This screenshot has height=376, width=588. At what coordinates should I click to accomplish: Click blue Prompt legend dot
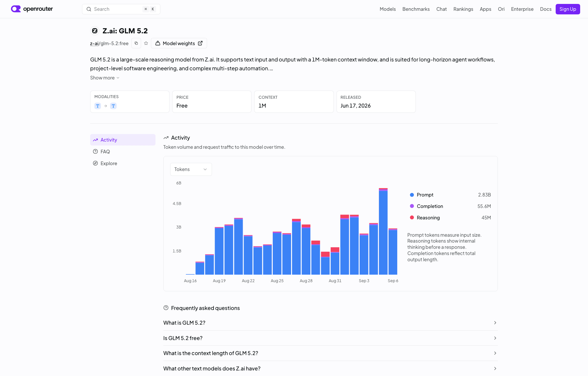(412, 195)
